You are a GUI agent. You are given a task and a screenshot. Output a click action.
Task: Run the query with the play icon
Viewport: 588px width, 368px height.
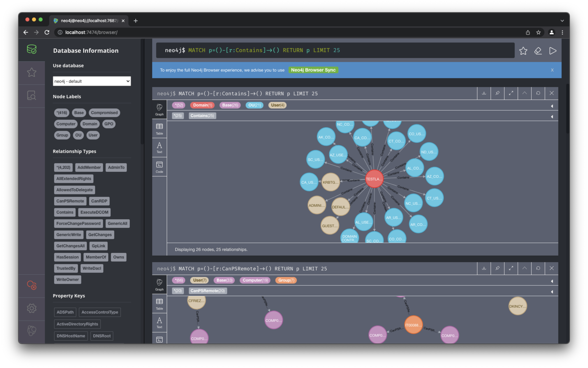(x=552, y=51)
